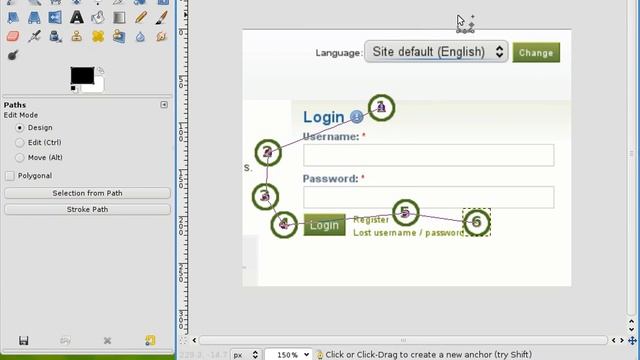Restore tool options icon
Image resolution: width=640 pixels, height=360 pixels.
coord(65,340)
